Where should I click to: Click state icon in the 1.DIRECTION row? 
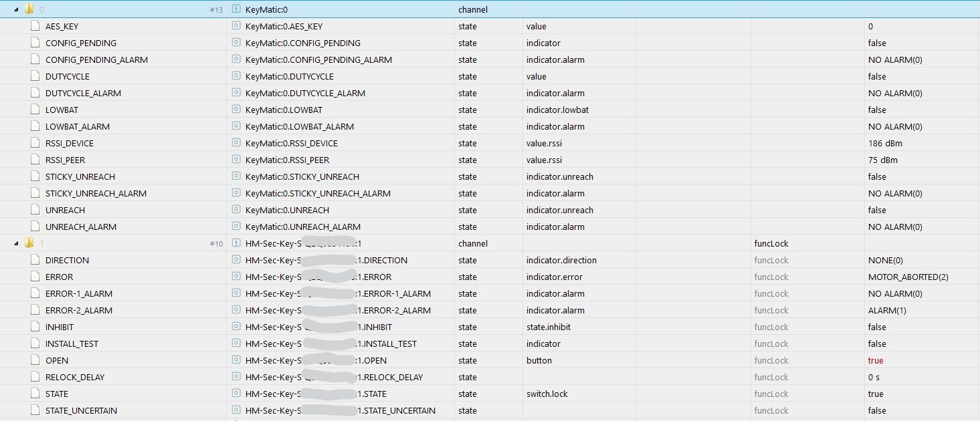(x=236, y=260)
